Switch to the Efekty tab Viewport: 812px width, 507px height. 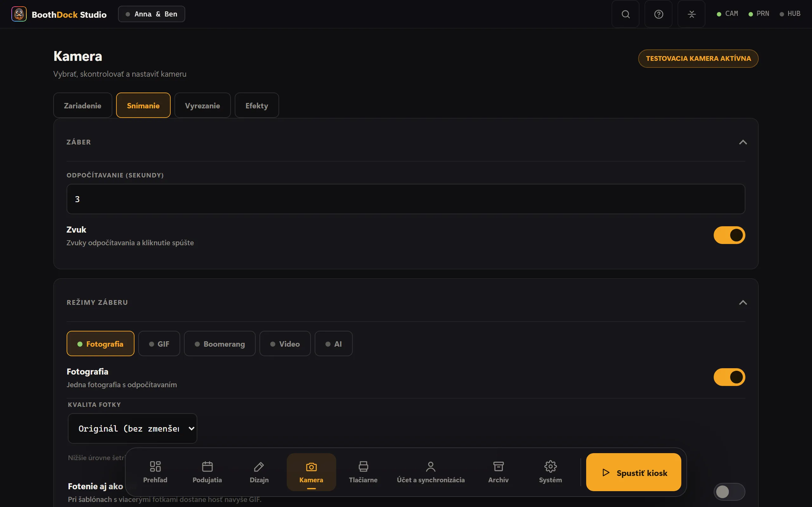[x=257, y=105]
